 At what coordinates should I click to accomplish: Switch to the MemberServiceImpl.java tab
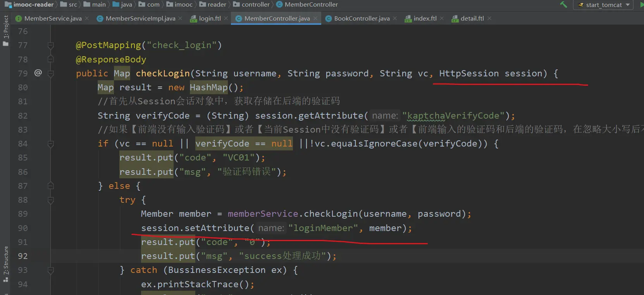coord(140,18)
